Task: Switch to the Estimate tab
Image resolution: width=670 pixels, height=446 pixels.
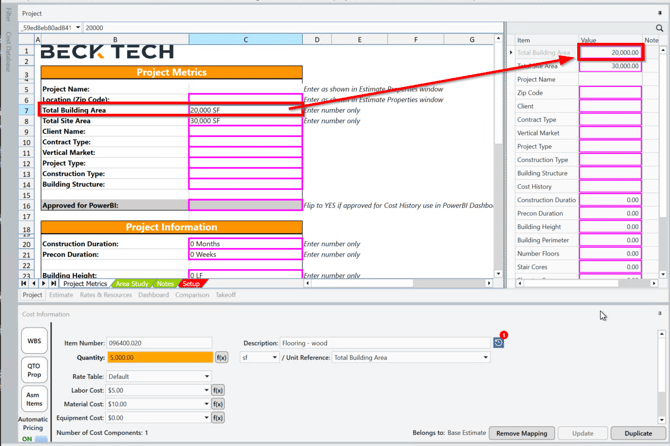Action: [x=61, y=295]
